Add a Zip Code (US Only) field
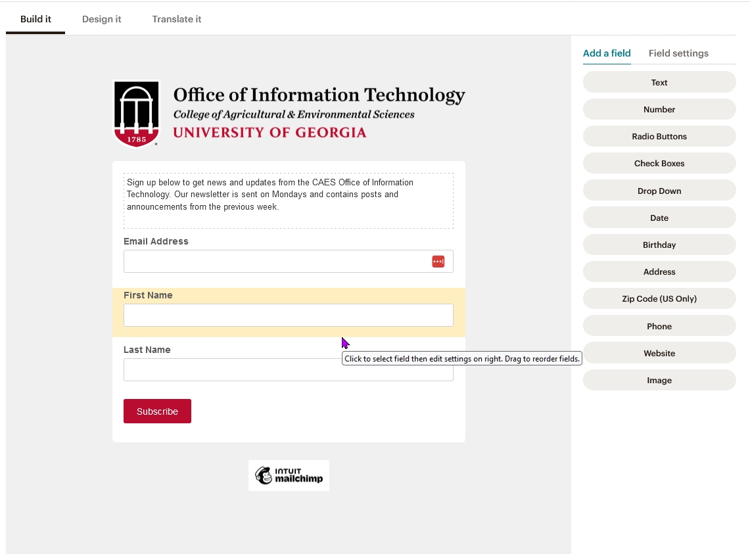This screenshot has width=750, height=560. pyautogui.click(x=659, y=298)
